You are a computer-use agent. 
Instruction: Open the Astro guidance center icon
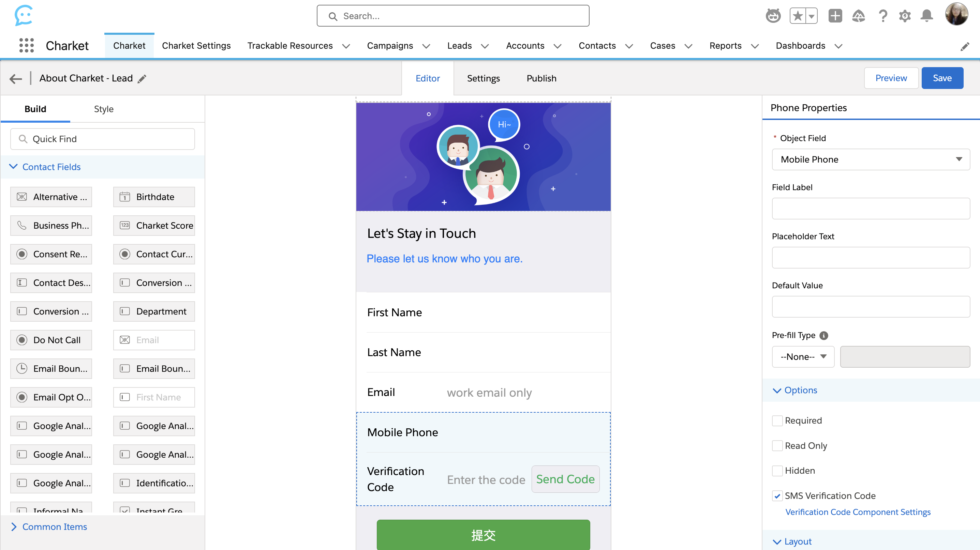point(773,16)
